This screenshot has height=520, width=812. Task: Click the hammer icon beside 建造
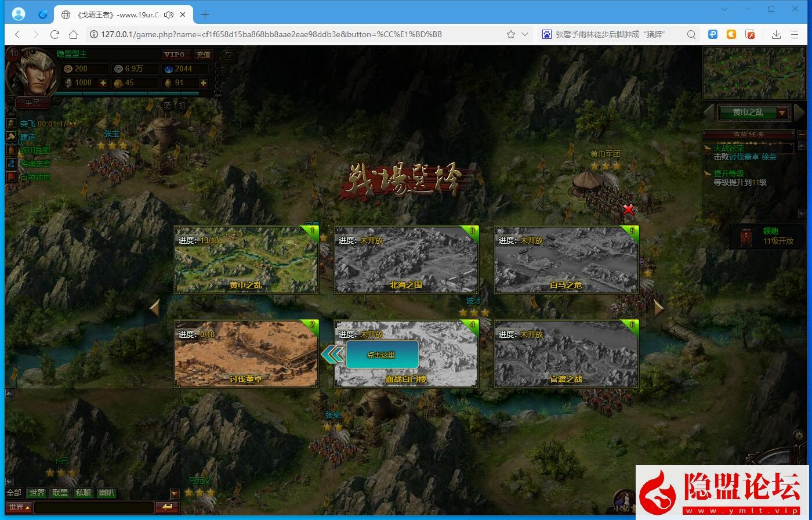(11, 137)
